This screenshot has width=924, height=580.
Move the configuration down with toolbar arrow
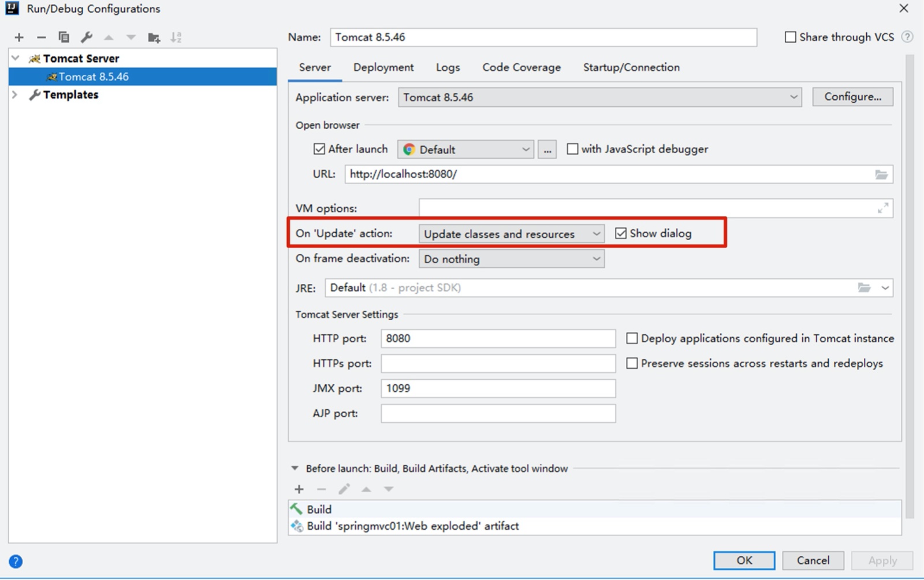[x=131, y=38]
